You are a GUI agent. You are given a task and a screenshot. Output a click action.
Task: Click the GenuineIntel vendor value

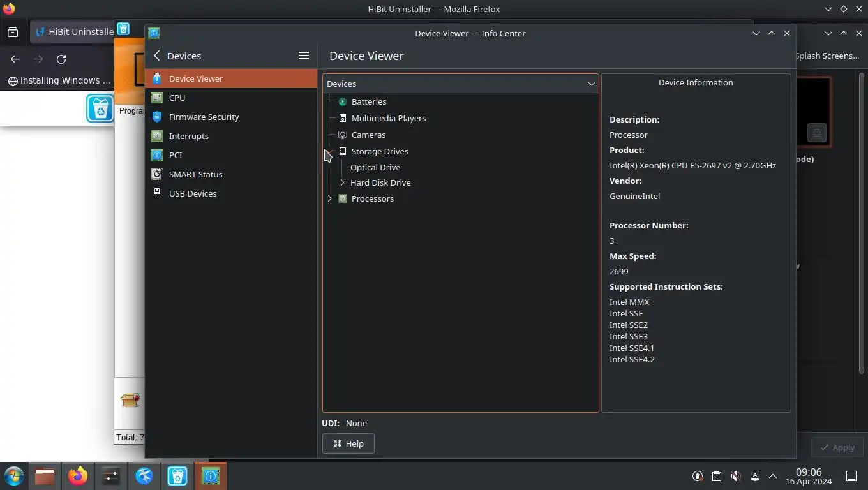pos(634,196)
